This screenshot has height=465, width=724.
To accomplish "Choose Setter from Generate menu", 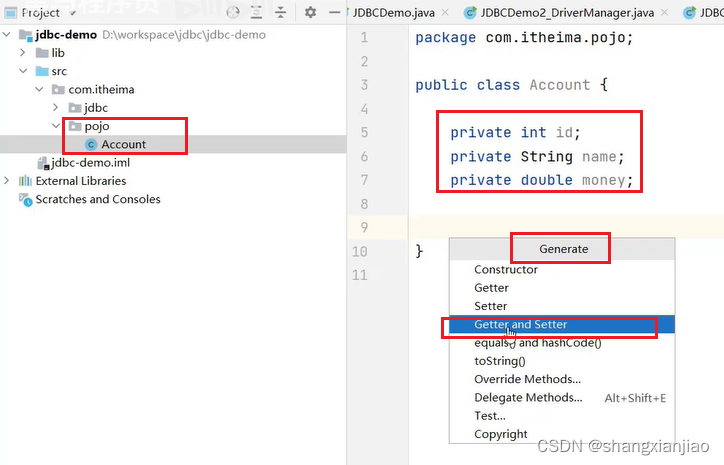I will 562,306.
